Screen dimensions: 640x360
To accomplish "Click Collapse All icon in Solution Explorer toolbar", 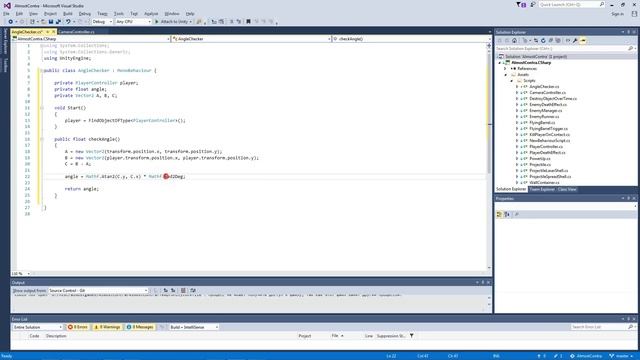I will [x=550, y=40].
